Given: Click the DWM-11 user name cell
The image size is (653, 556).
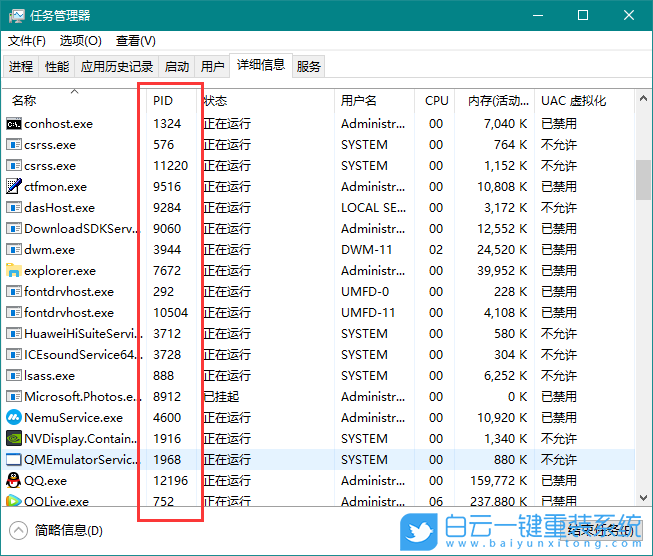Looking at the screenshot, I should [366, 249].
